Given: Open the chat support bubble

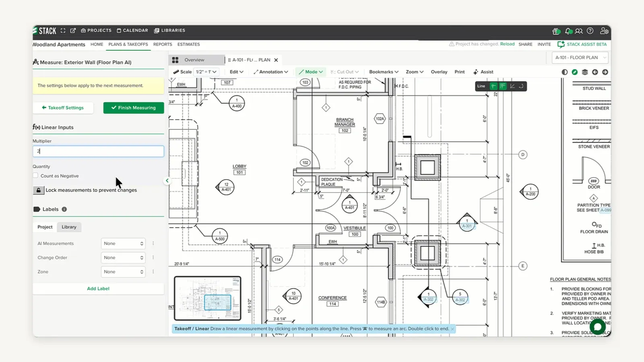Looking at the screenshot, I should click(597, 327).
